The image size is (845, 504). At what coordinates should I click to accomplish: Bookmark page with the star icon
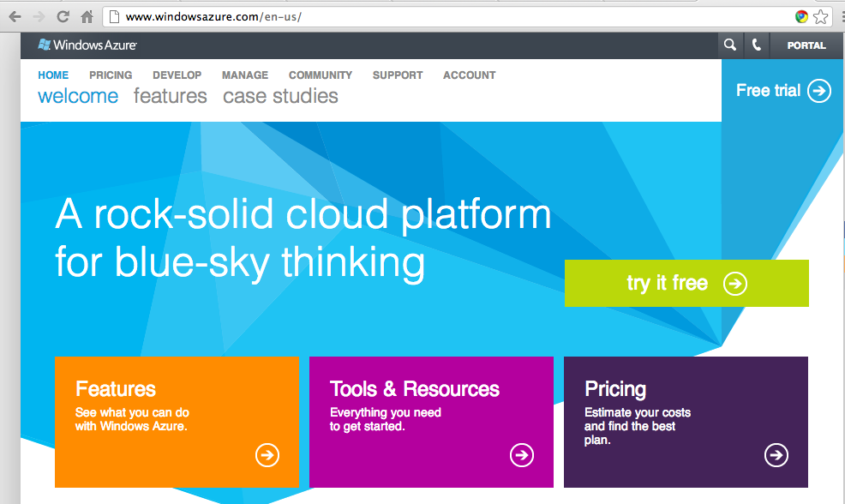[x=821, y=16]
